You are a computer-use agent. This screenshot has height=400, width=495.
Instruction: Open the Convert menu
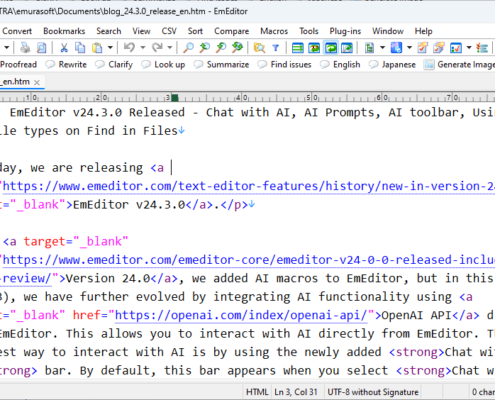tap(17, 31)
